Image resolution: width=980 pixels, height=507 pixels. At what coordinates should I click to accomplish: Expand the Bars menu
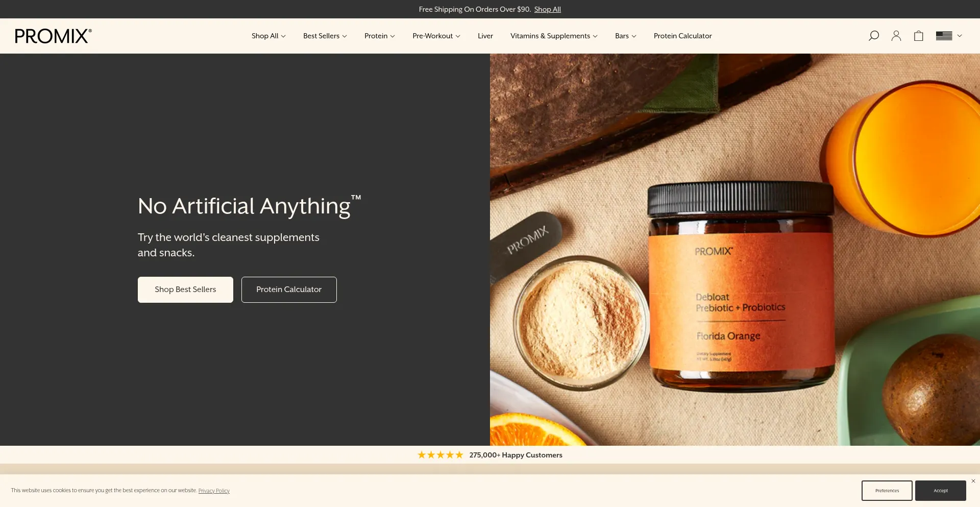point(626,36)
